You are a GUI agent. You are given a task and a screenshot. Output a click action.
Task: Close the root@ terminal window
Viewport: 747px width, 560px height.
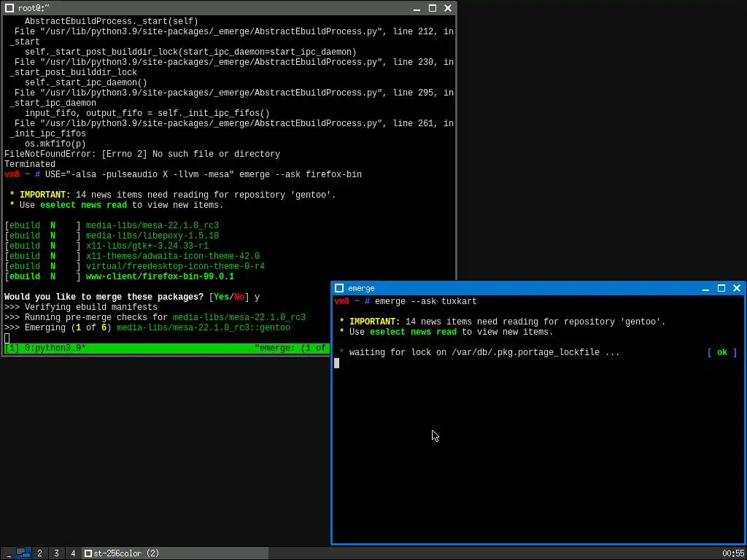447,8
